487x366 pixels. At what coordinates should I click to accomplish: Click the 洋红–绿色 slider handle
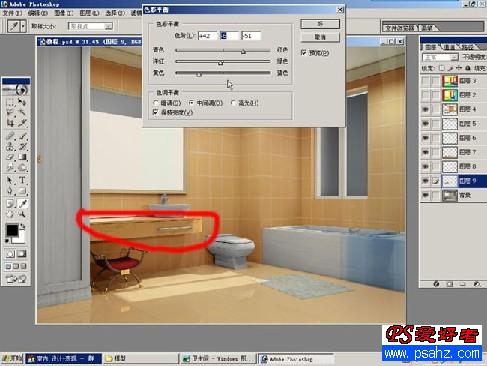221,62
